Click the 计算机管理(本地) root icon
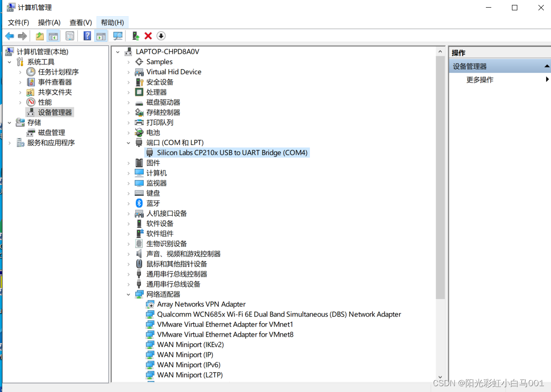Screen dimensions: 551x392 10,52
